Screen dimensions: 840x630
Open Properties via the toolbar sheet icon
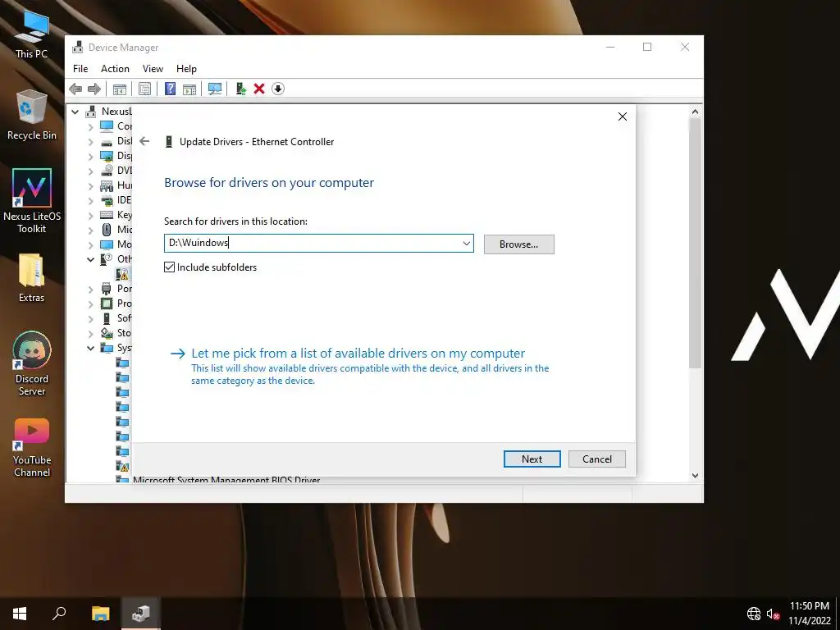coord(144,89)
